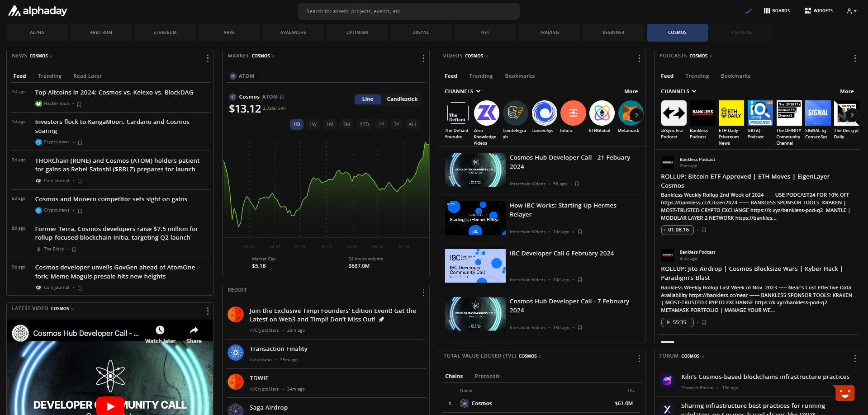Switch to the ETHEREUM board tab
The width and height of the screenshot is (868, 415).
click(x=165, y=33)
